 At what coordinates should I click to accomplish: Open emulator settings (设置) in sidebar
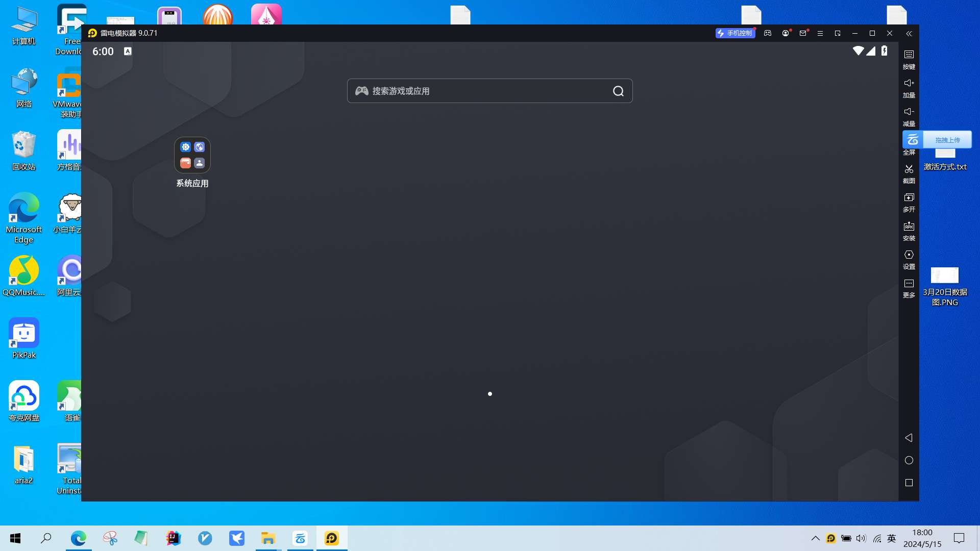[909, 255]
